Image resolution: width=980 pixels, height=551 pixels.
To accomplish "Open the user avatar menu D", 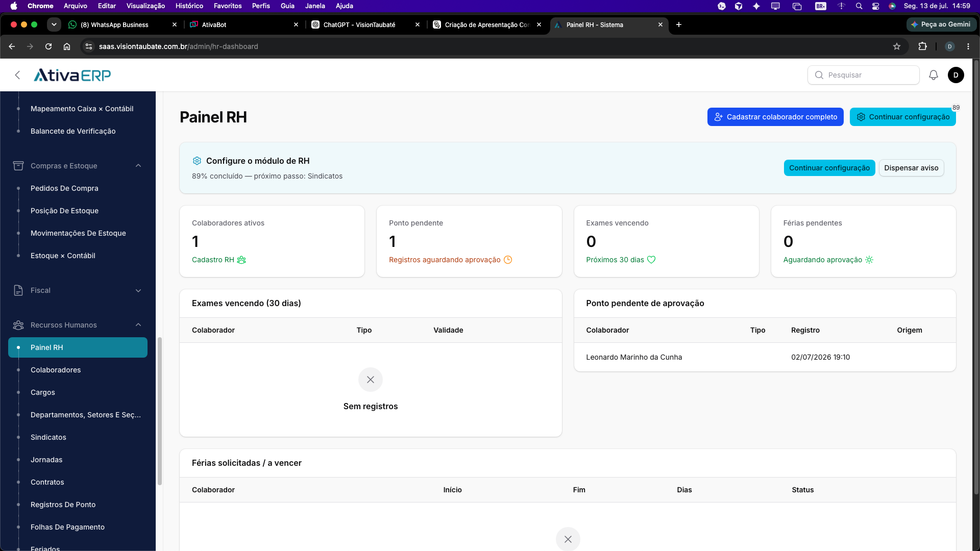I will click(x=955, y=75).
